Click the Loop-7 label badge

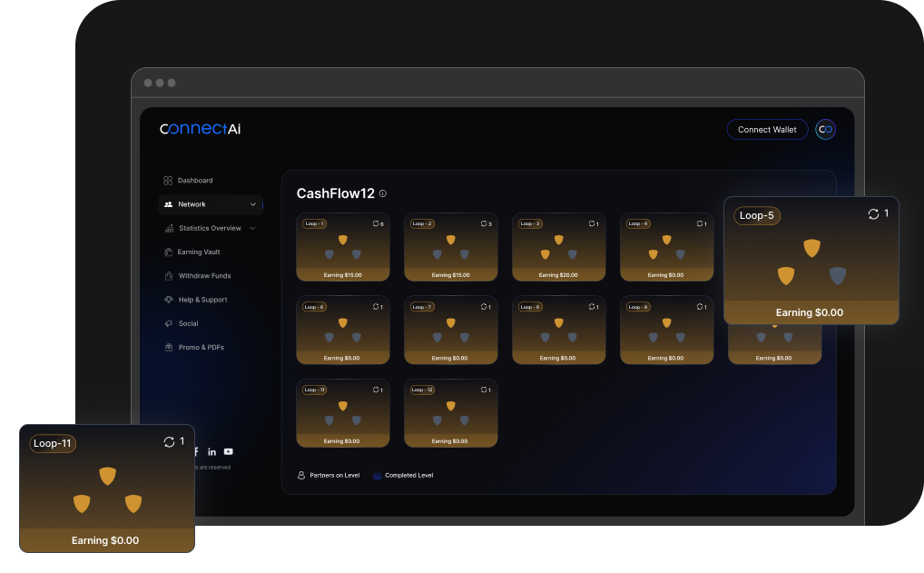pos(422,307)
